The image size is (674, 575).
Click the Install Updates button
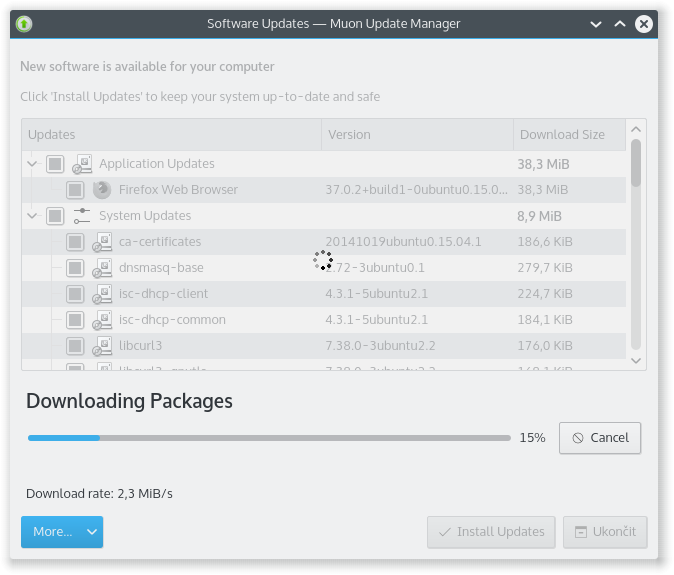pyautogui.click(x=491, y=532)
